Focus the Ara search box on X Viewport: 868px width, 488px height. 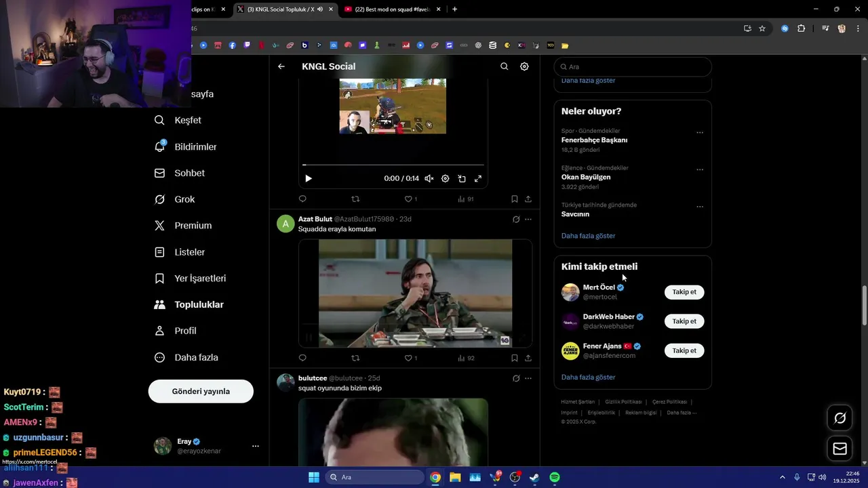tap(633, 67)
